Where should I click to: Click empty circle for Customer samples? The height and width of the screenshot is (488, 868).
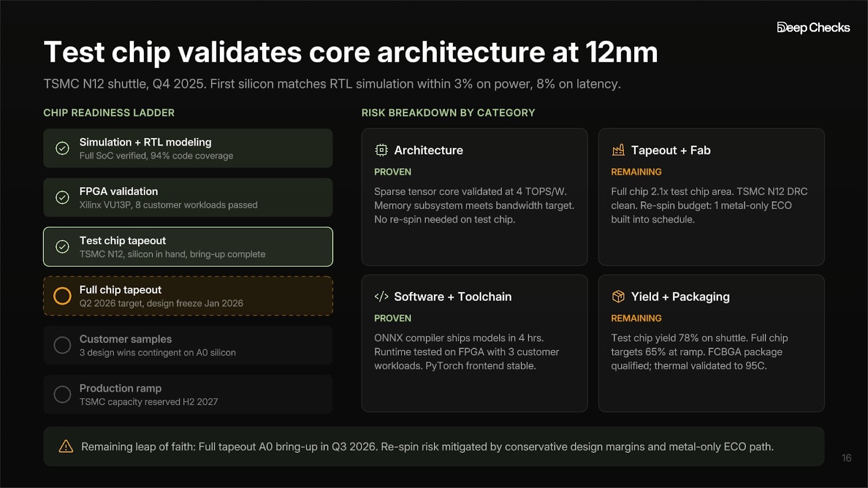62,345
